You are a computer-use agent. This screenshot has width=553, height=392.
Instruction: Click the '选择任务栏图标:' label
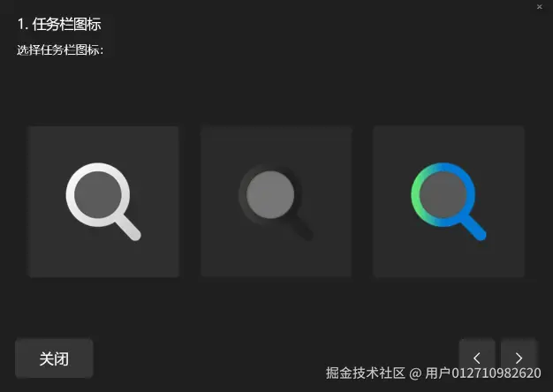click(60, 49)
